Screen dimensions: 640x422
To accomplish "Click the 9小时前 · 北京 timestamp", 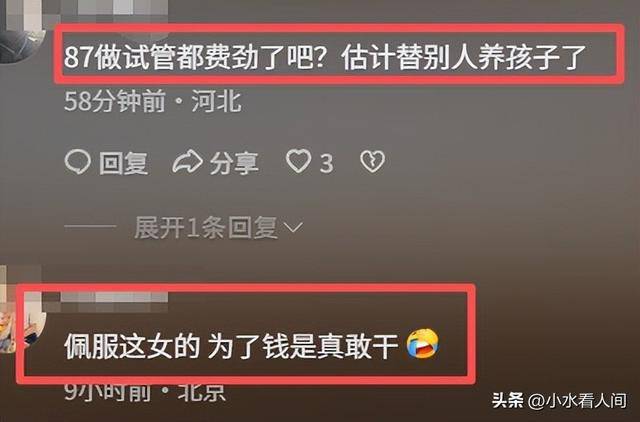I will (x=145, y=393).
